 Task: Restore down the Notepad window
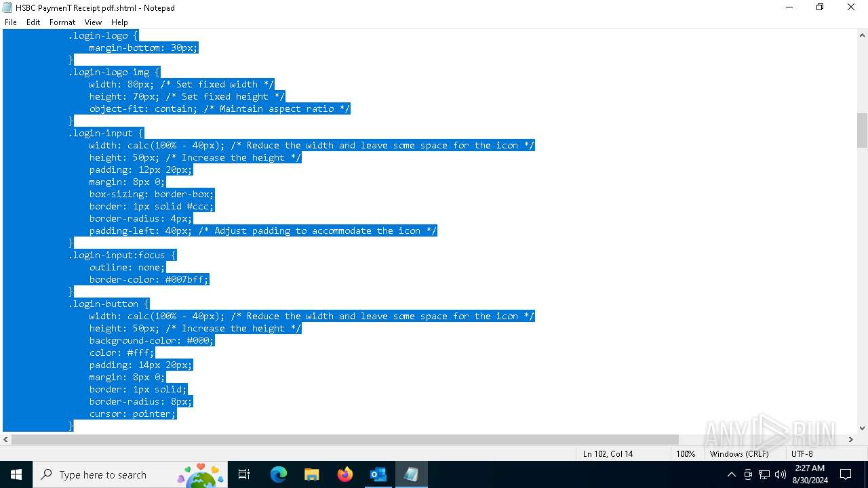tap(820, 7)
